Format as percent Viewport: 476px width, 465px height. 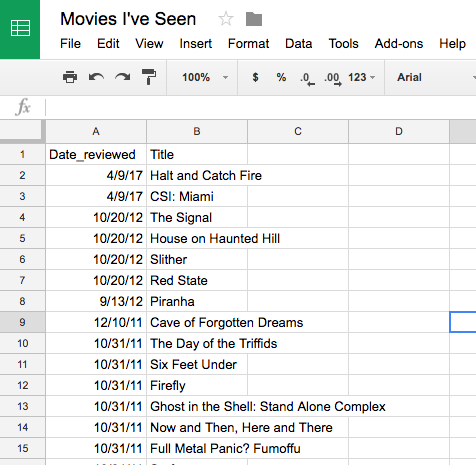(281, 77)
